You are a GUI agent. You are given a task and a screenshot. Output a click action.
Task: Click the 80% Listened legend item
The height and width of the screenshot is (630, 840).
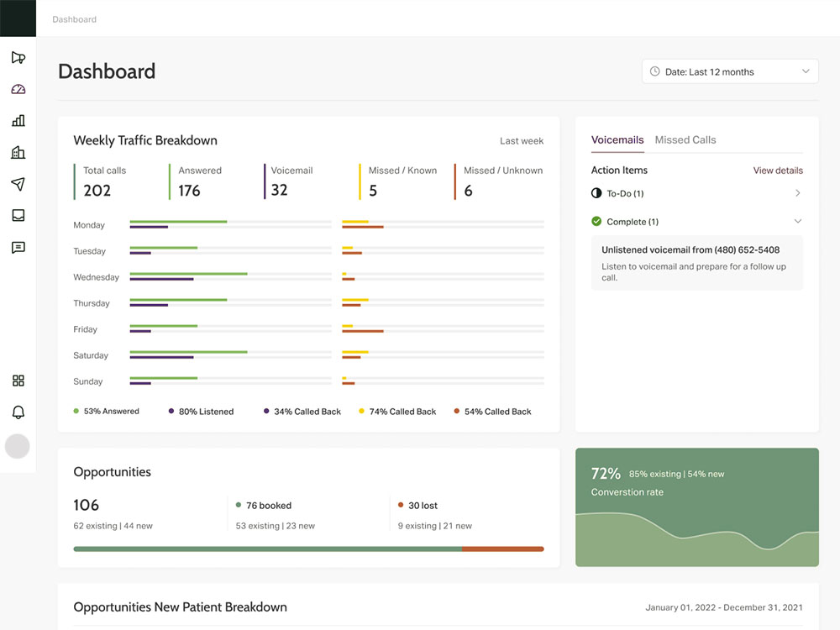click(x=201, y=412)
